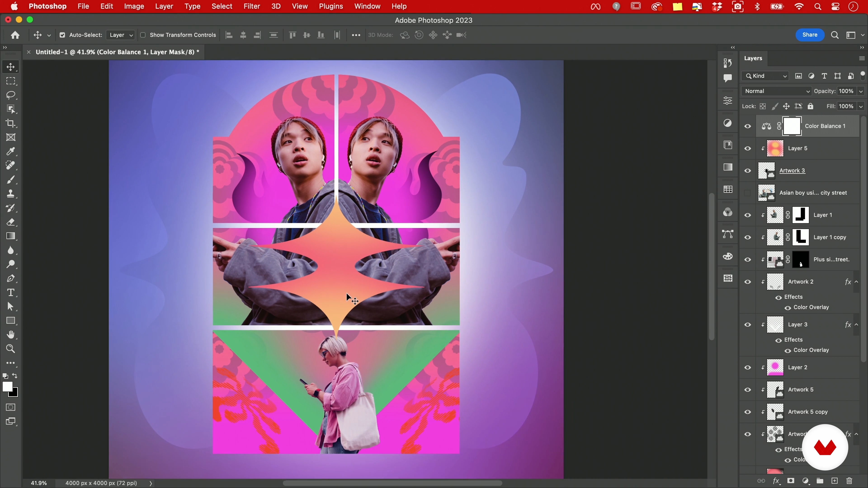Open the Image menu
The image size is (868, 488).
click(x=134, y=6)
